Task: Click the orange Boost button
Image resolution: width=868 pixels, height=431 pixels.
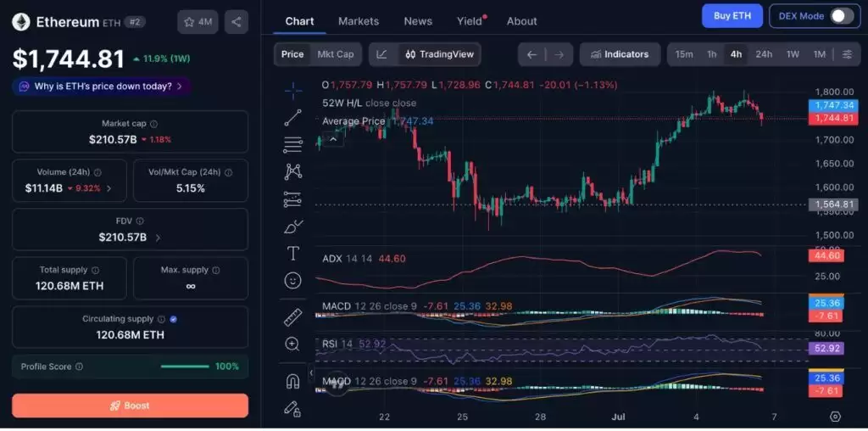Action: (130, 406)
